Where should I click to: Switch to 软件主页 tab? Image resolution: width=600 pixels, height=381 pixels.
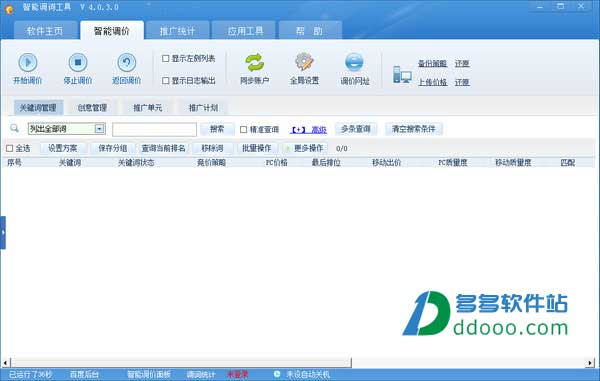tap(45, 31)
